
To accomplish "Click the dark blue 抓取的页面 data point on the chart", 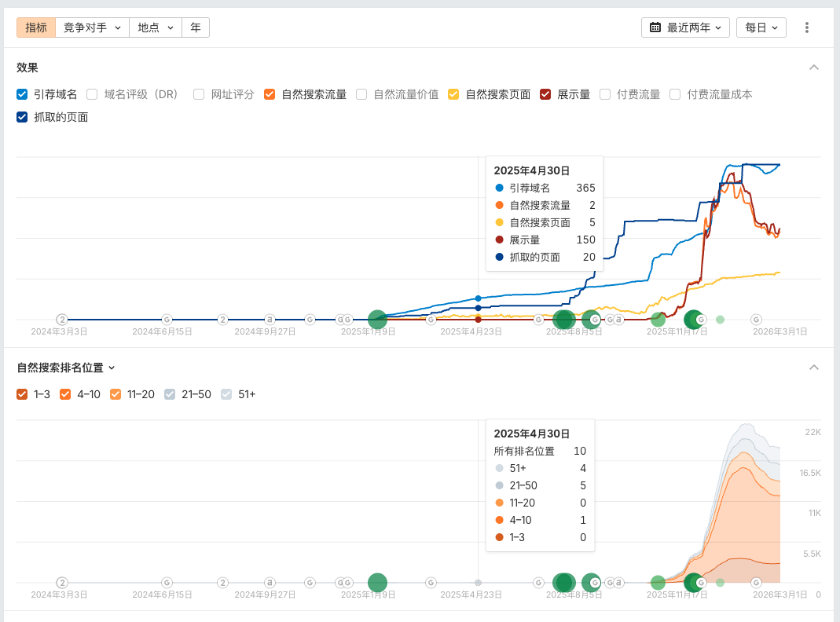I will tap(479, 308).
